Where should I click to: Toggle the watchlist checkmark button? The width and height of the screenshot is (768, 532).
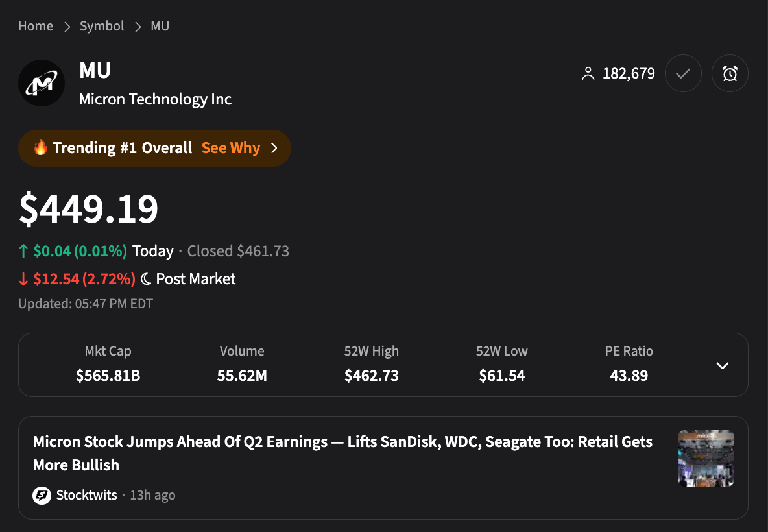click(x=682, y=74)
